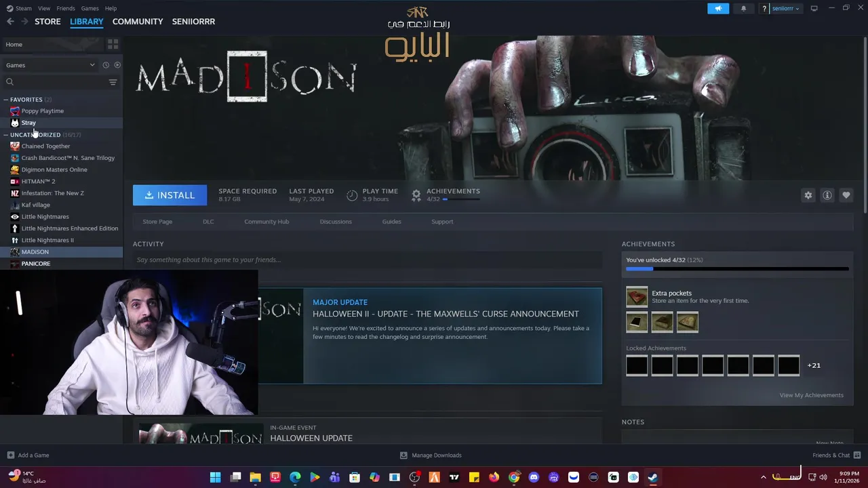Click the Add a Game plus icon

coord(10,455)
